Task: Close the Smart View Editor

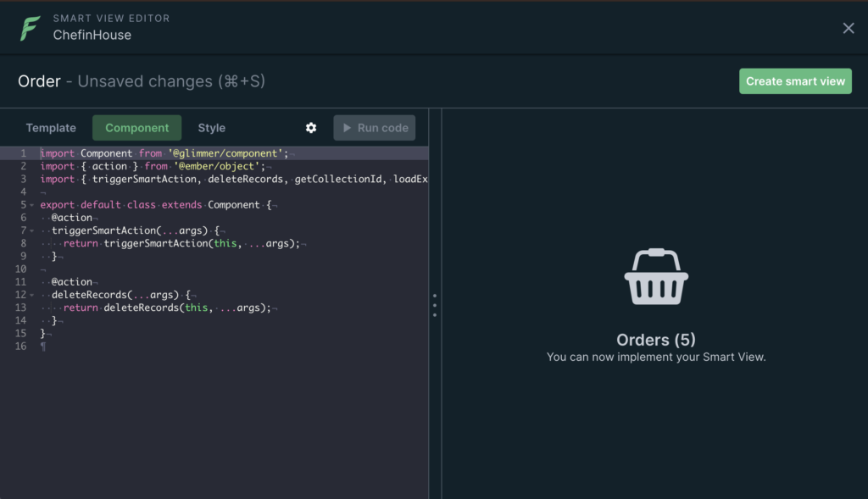Action: [x=849, y=28]
